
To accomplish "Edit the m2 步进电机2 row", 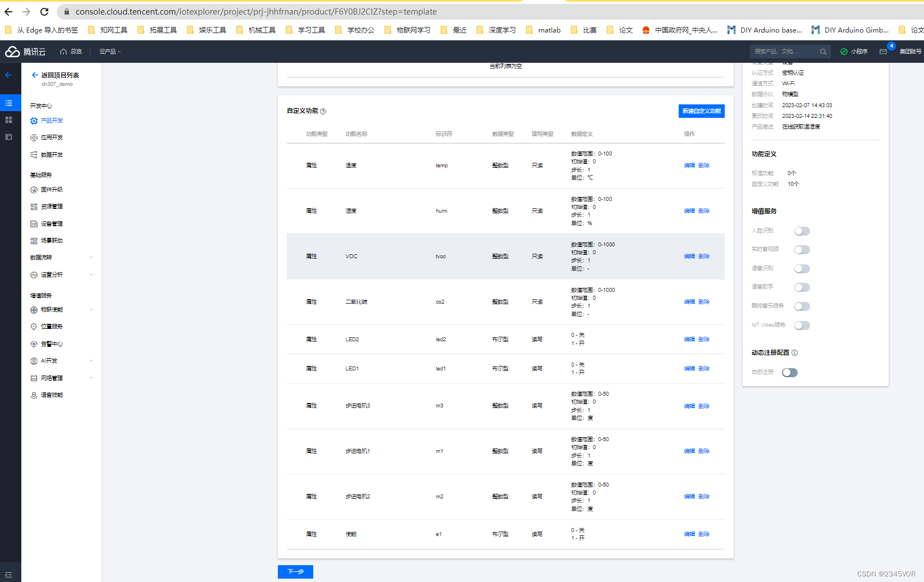I will tap(689, 497).
